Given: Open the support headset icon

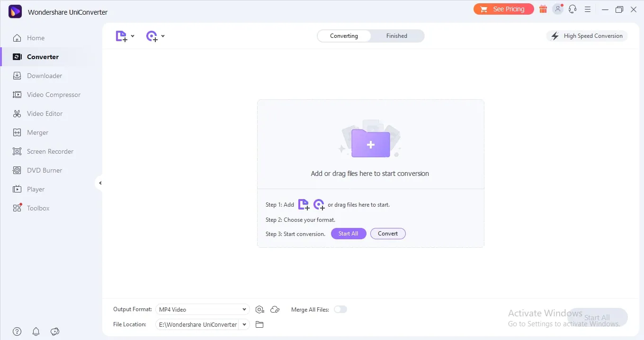Looking at the screenshot, I should pyautogui.click(x=572, y=9).
